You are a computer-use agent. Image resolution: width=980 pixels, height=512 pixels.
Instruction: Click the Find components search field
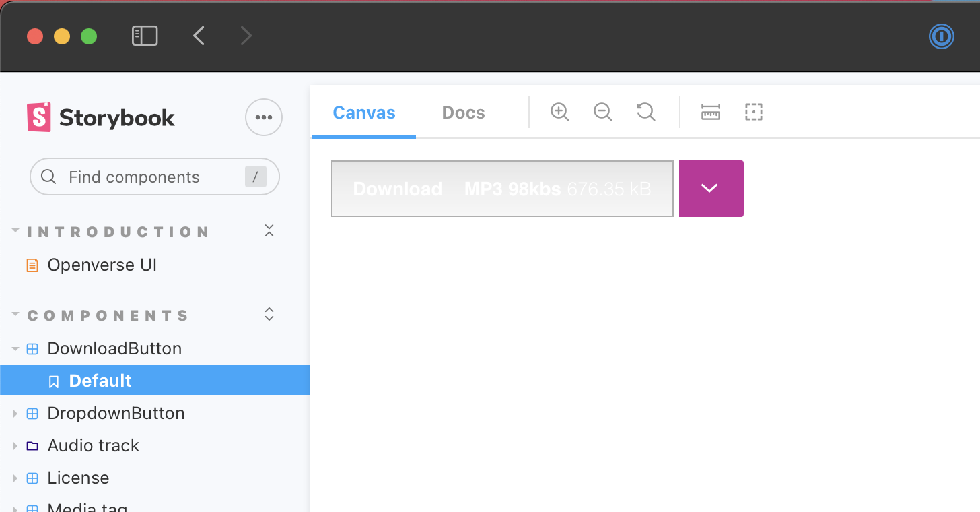pyautogui.click(x=155, y=177)
